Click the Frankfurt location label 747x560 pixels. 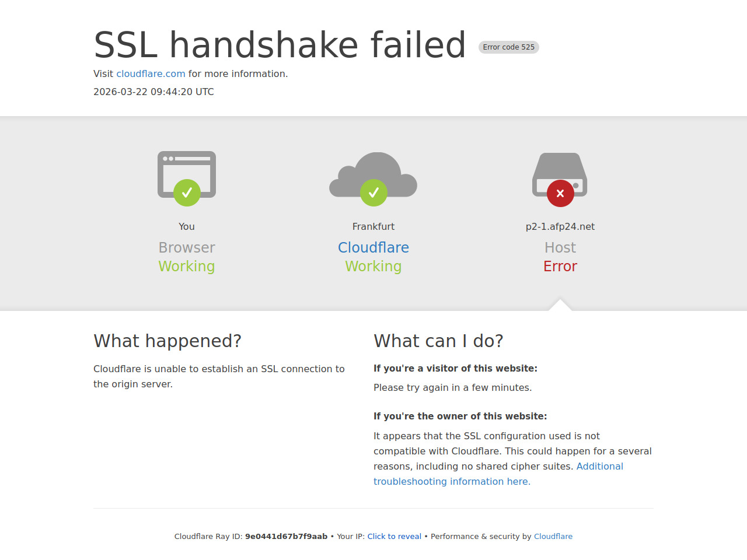click(x=373, y=227)
